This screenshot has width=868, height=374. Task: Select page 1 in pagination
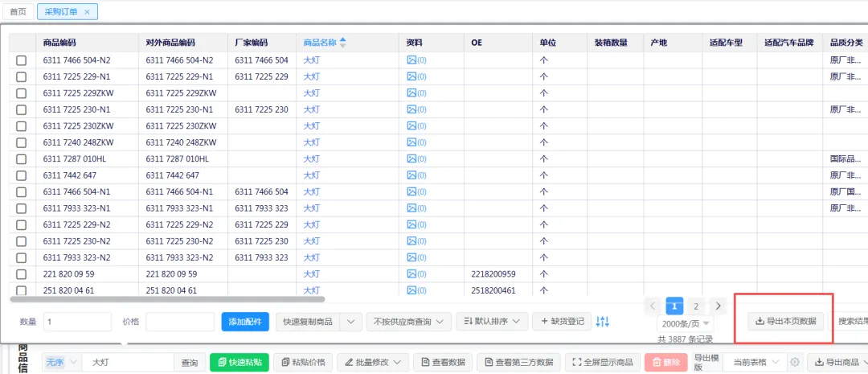tap(674, 306)
